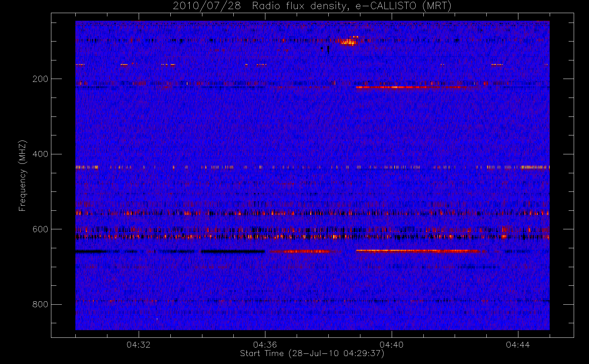Click the "800" frequency tick label
The image size is (589, 364).
point(40,304)
